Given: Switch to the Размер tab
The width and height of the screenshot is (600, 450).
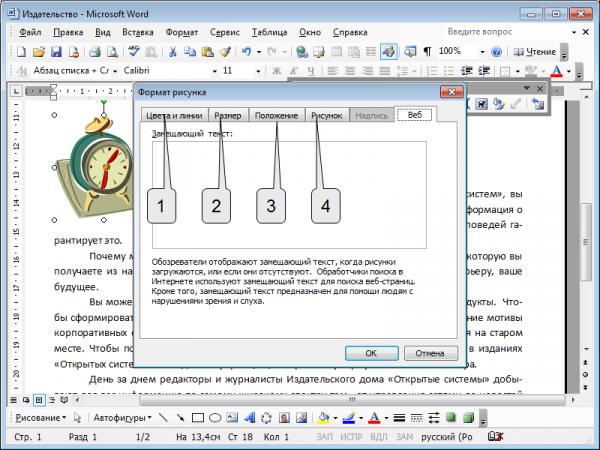Looking at the screenshot, I should [x=228, y=115].
